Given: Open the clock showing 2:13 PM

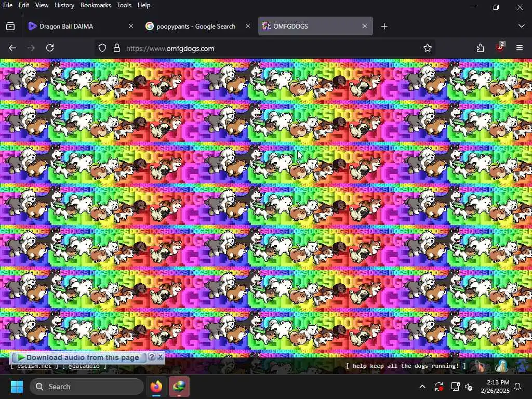Looking at the screenshot, I should [495, 387].
